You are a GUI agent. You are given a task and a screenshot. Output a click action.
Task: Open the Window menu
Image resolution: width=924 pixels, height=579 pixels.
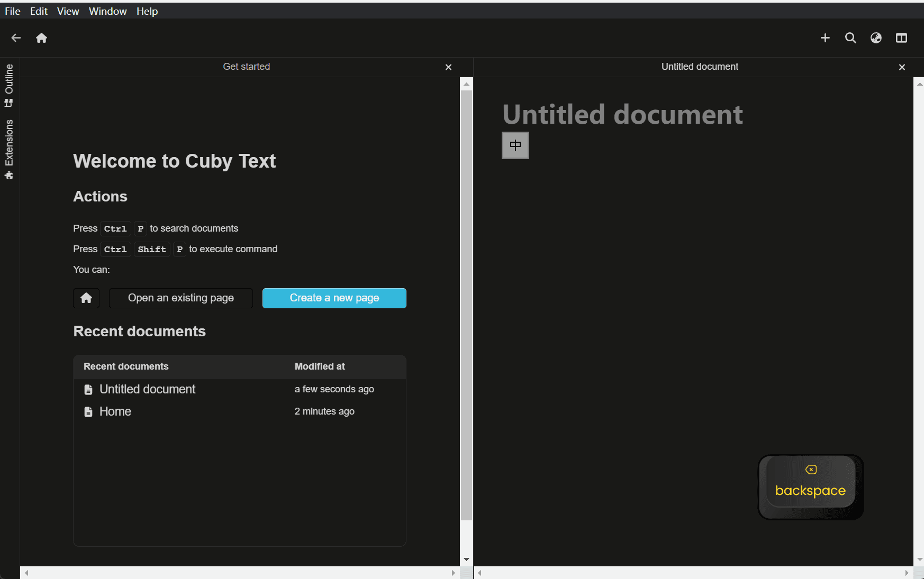tap(107, 11)
